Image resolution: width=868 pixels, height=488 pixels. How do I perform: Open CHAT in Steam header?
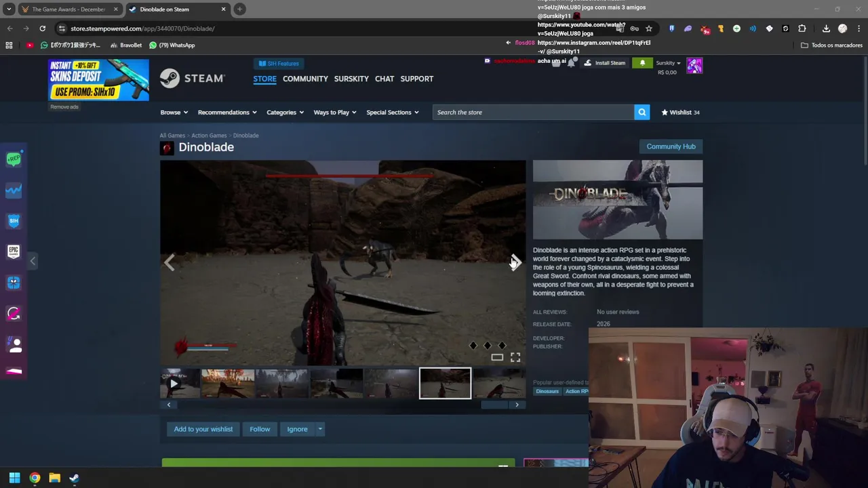(384, 79)
